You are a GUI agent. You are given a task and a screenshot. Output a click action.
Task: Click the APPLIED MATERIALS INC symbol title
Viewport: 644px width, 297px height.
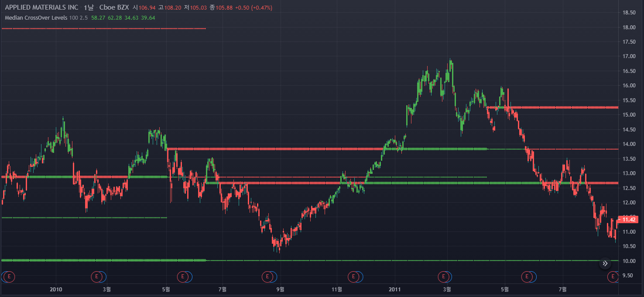[41, 7]
